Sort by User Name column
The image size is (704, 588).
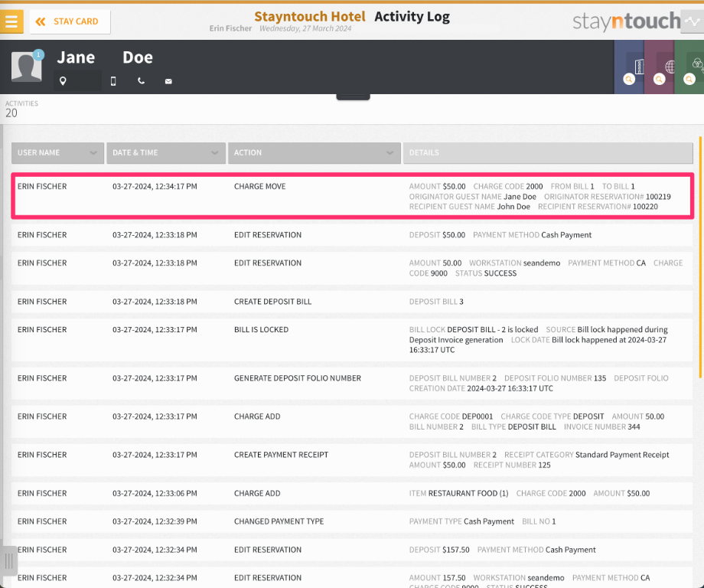click(x=57, y=152)
